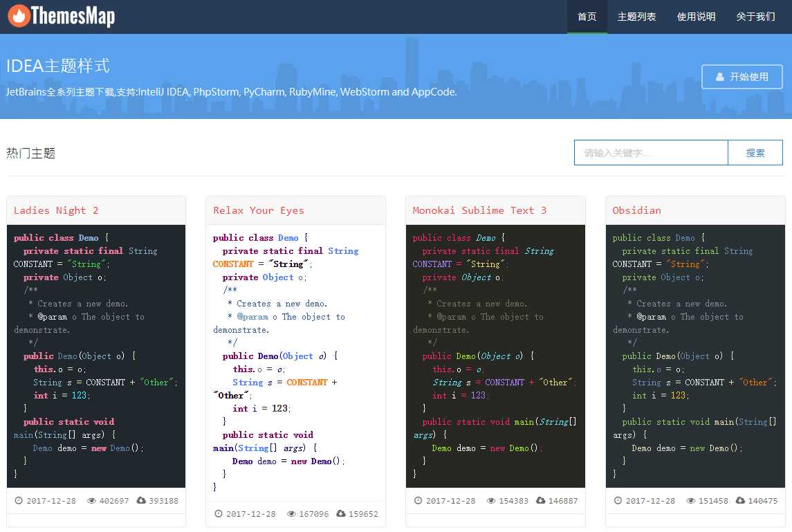Click the eye views icon beside 167096
The width and height of the screenshot is (792, 532).
pos(291,514)
